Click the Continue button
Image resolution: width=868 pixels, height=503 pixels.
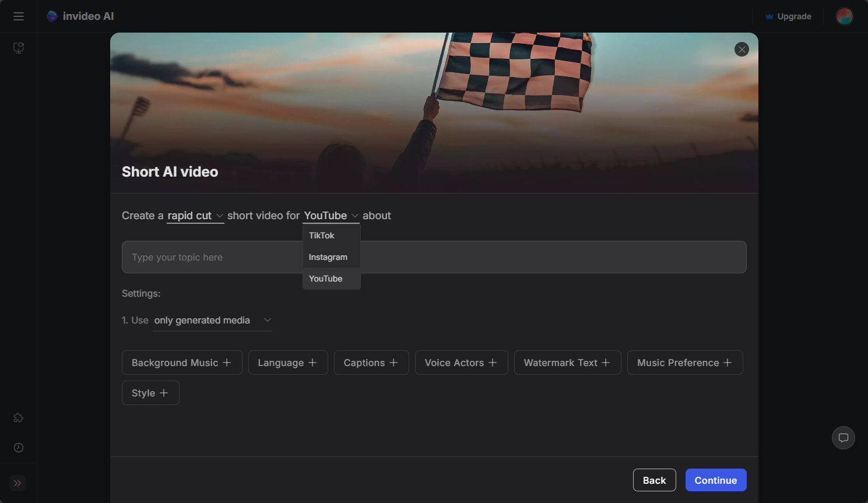click(716, 480)
